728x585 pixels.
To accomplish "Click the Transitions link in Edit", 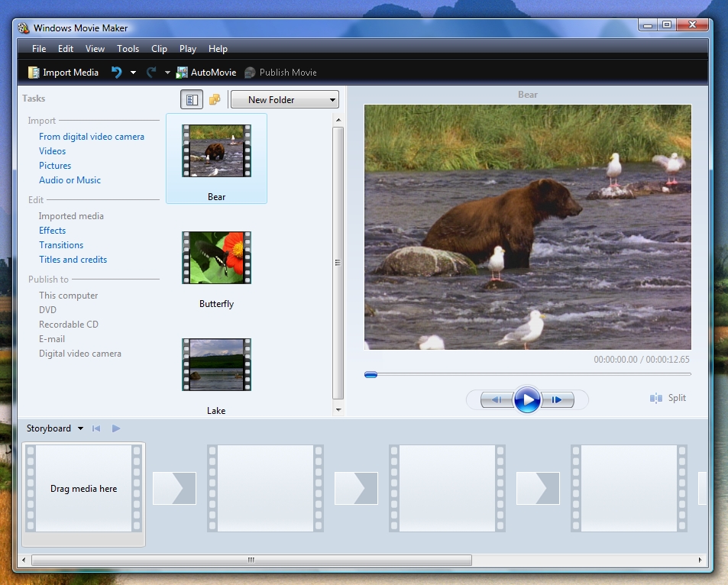I will 61,245.
